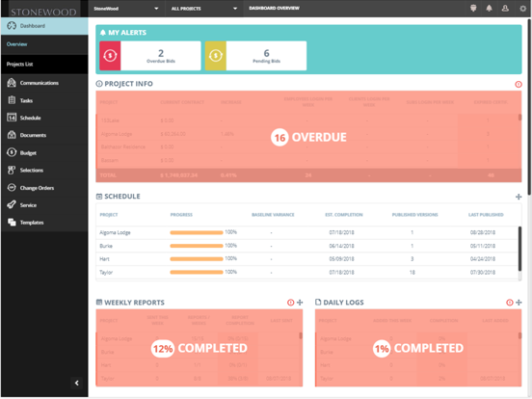
Task: Open the settings gear icon
Action: point(522,9)
